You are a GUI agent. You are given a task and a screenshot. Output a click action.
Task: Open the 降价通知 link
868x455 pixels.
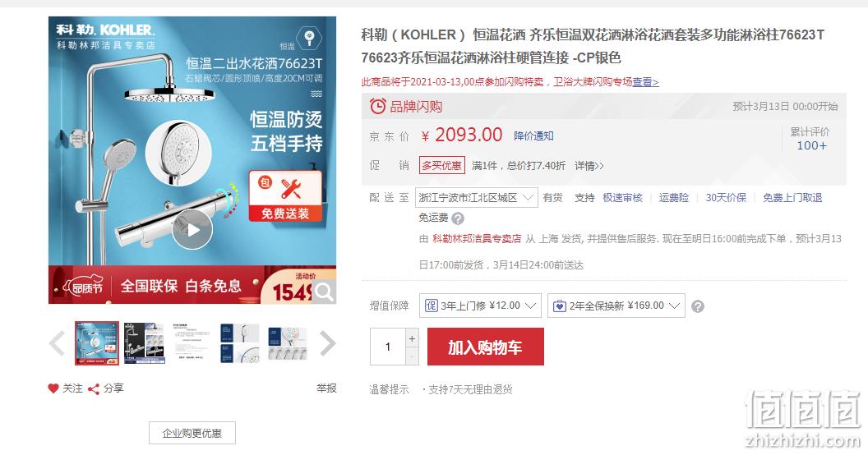click(x=533, y=136)
